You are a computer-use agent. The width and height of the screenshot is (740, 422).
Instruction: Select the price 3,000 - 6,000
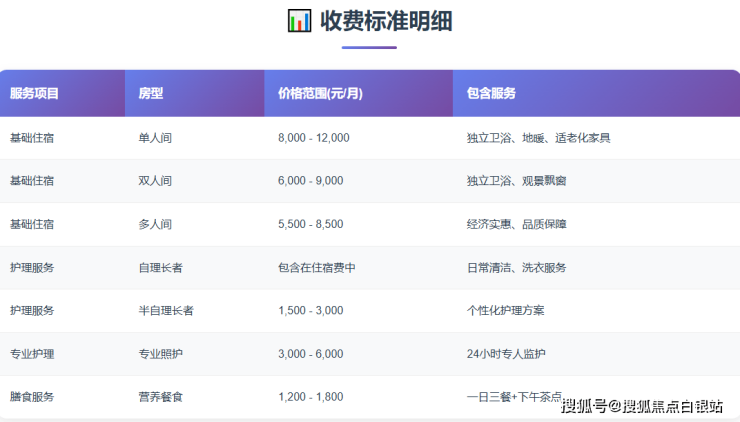(311, 354)
